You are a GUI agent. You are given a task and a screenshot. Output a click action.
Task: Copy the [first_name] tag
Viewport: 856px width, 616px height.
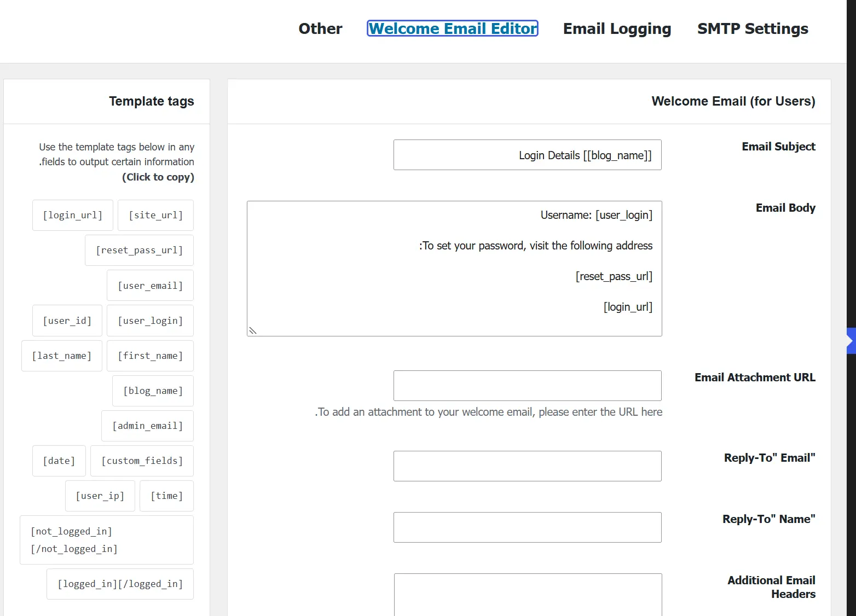tap(151, 356)
